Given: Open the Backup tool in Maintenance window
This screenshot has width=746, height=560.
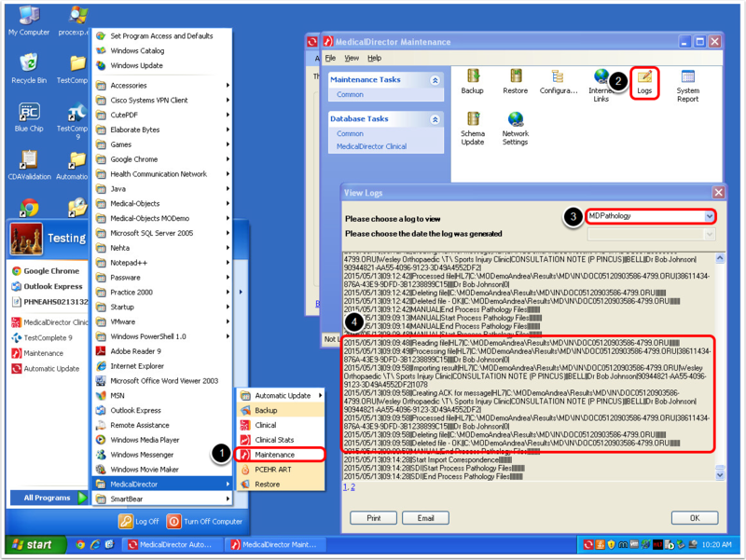Looking at the screenshot, I should [472, 82].
